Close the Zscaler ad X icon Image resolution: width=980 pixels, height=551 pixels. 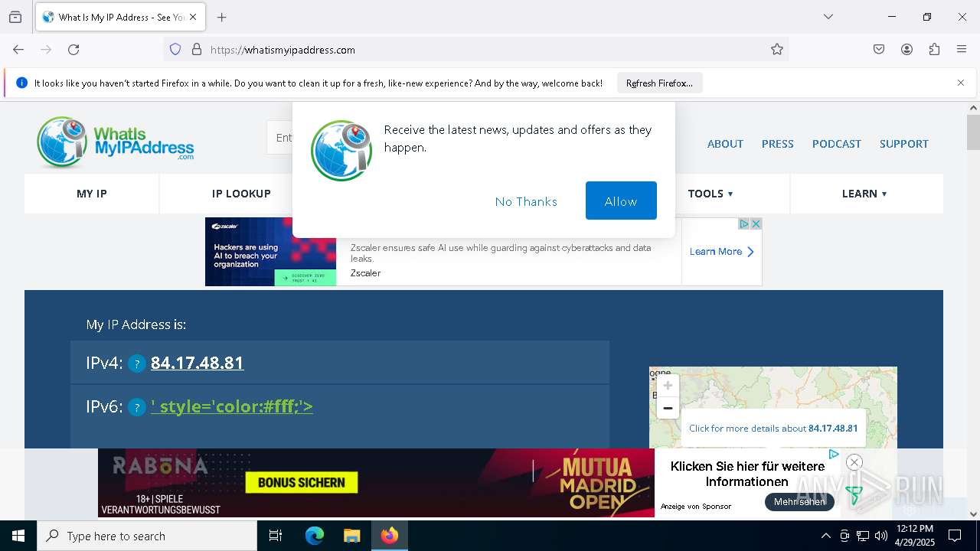point(756,223)
